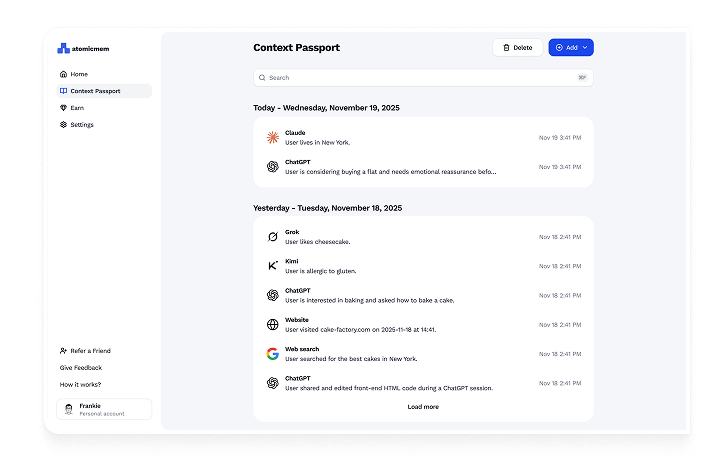Open the memory about baking a cake

pos(423,295)
